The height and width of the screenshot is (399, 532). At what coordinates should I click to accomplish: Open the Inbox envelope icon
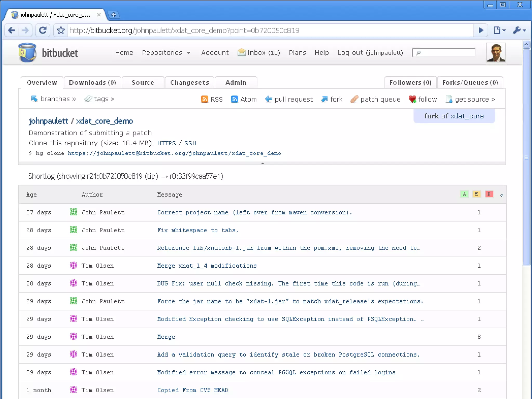[241, 52]
